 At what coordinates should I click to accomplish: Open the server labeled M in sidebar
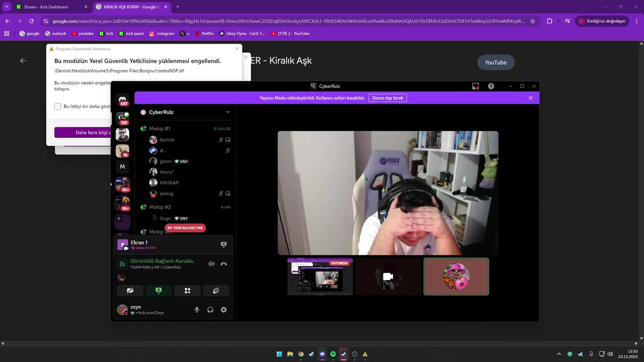point(122,166)
